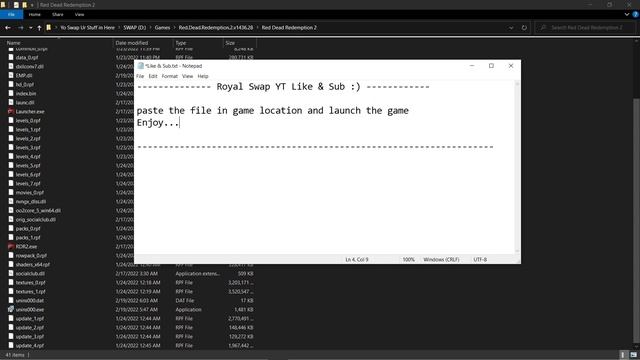Click Notepad title bar document icon
The width and height of the screenshot is (640, 360).
141,66
